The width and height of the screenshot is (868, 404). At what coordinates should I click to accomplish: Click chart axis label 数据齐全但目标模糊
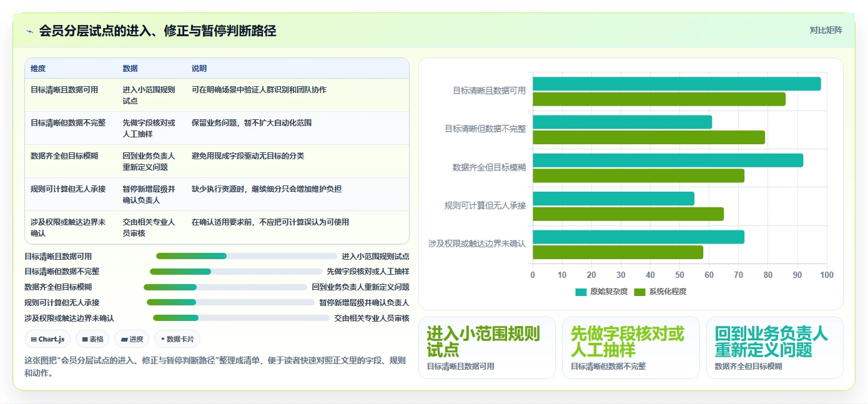tap(489, 167)
